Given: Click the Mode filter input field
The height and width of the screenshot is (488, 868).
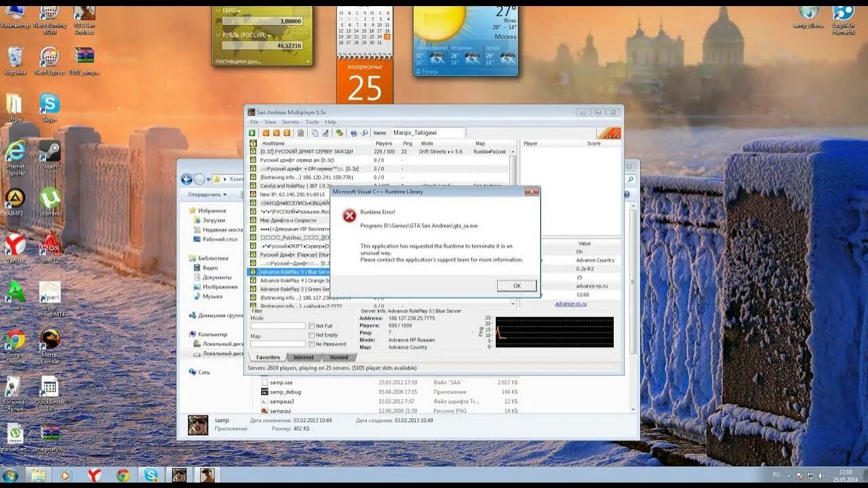Looking at the screenshot, I should tap(277, 326).
